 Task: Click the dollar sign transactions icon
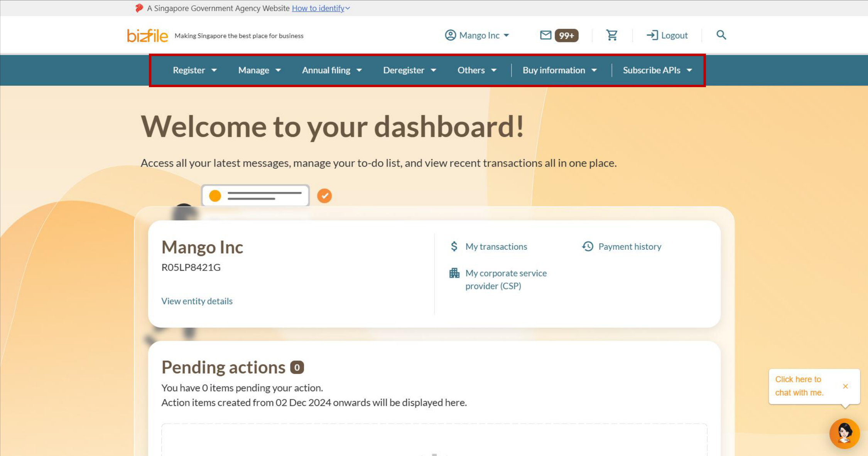pos(454,246)
